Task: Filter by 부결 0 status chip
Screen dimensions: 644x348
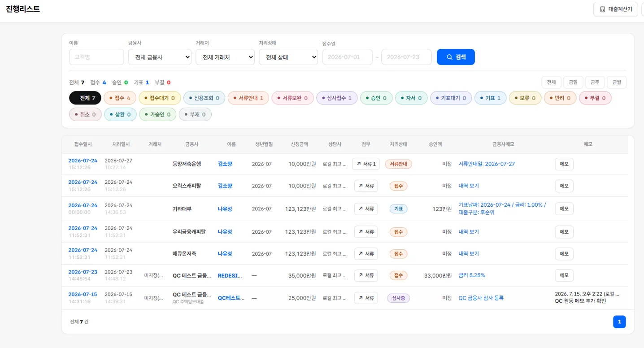Action: (x=595, y=98)
